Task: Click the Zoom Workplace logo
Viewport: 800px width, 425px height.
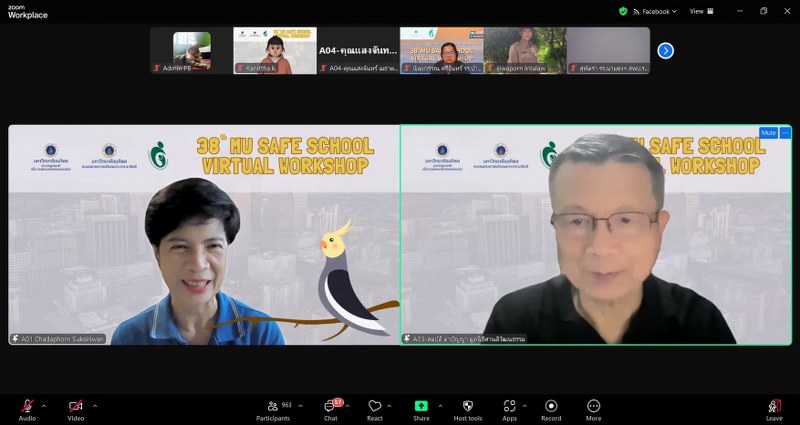Action: (28, 12)
